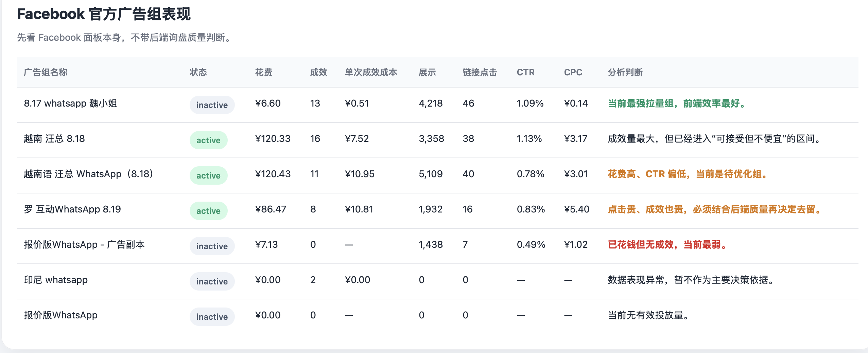The width and height of the screenshot is (868, 353).
Task: Click spend value ¥7.13
Action: [266, 244]
